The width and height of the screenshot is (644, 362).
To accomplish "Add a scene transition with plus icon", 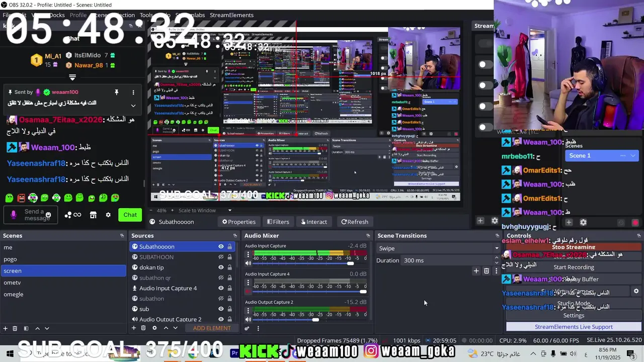I will (476, 271).
